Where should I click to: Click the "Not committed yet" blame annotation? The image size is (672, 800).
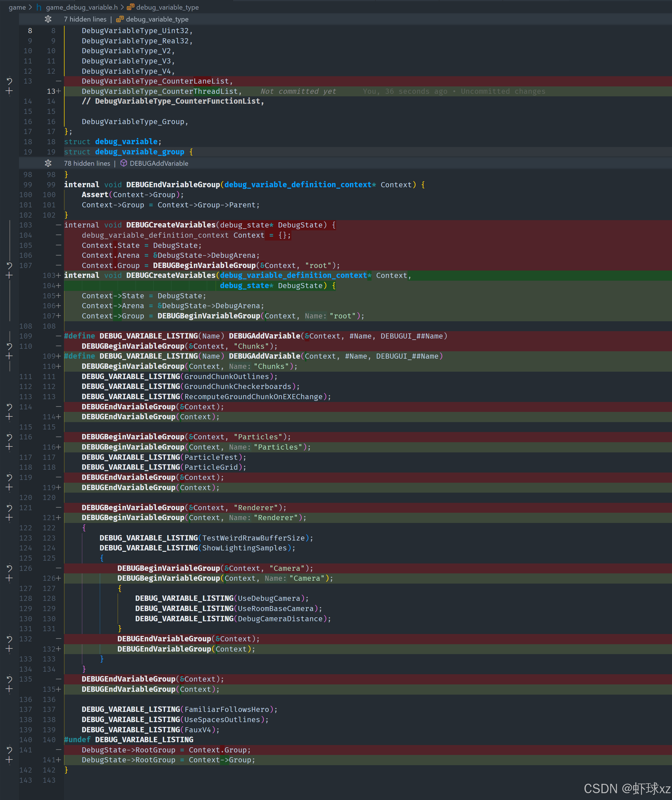(298, 91)
